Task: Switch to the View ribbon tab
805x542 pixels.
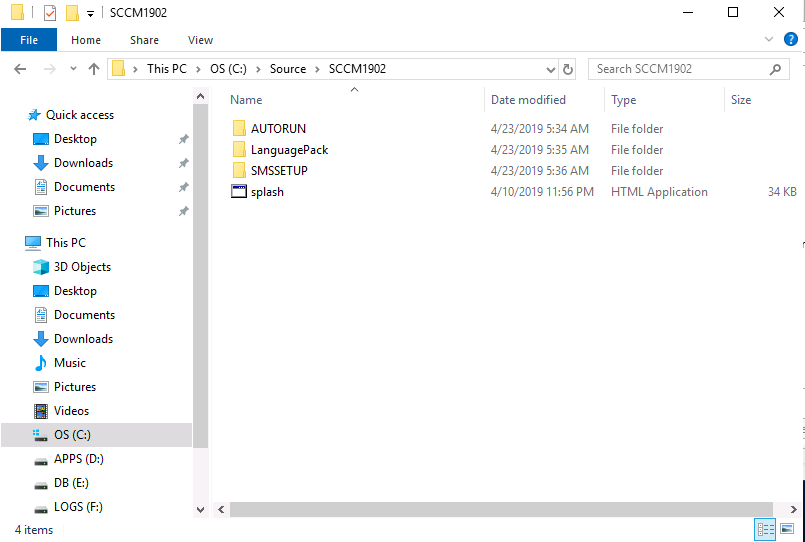Action: point(200,40)
